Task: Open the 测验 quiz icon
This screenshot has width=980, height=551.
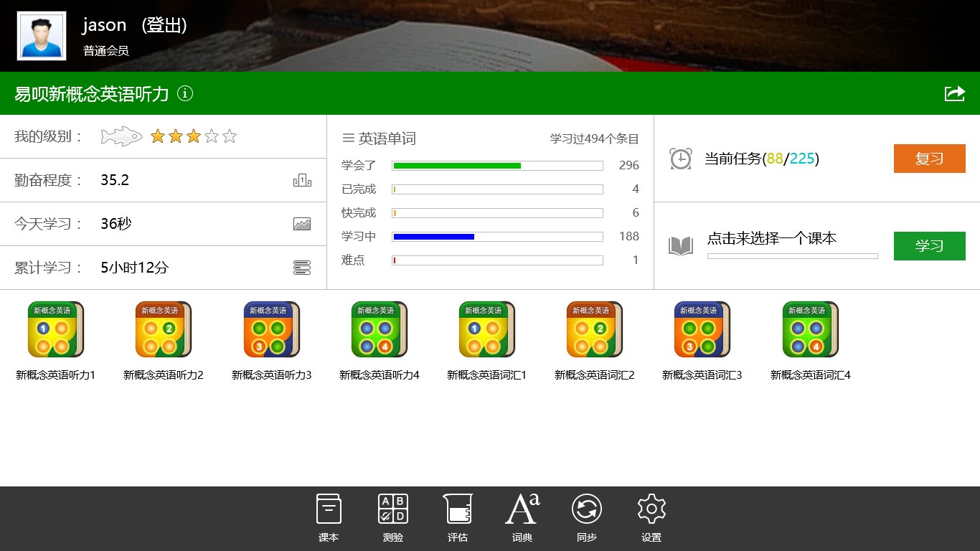Action: (x=393, y=510)
